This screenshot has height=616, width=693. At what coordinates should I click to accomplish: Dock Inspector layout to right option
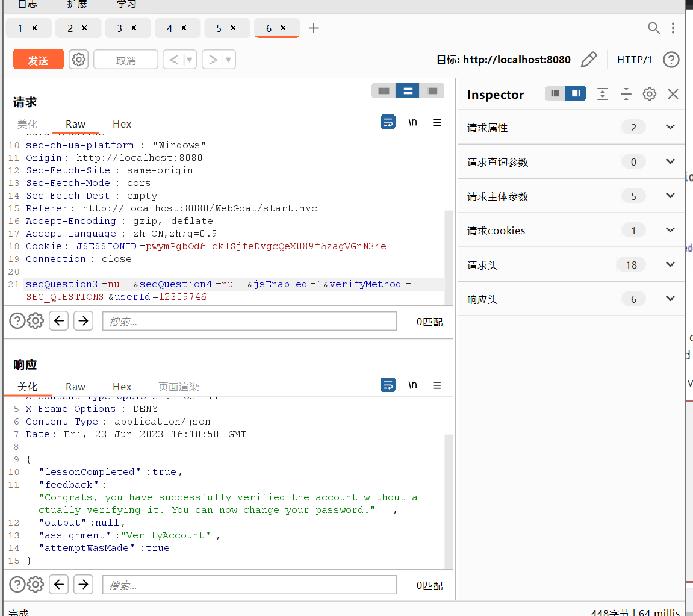click(x=576, y=93)
